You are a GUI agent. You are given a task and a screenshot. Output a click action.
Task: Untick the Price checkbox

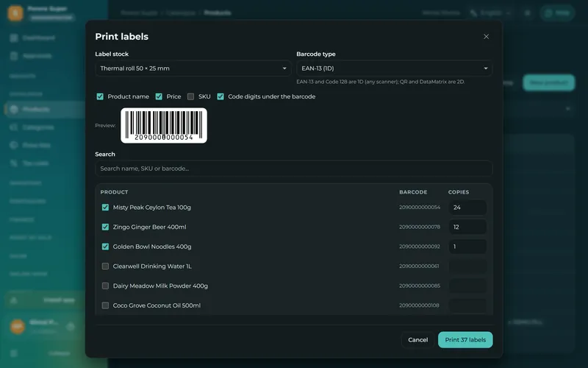[x=159, y=96]
